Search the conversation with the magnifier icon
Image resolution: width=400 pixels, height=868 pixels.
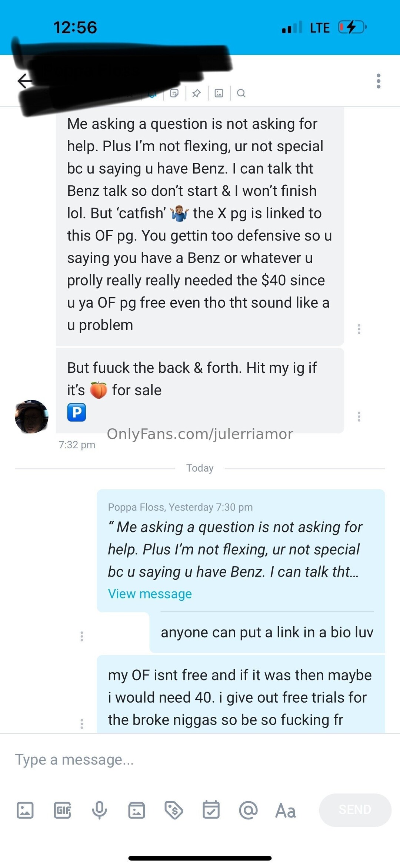pos(241,93)
